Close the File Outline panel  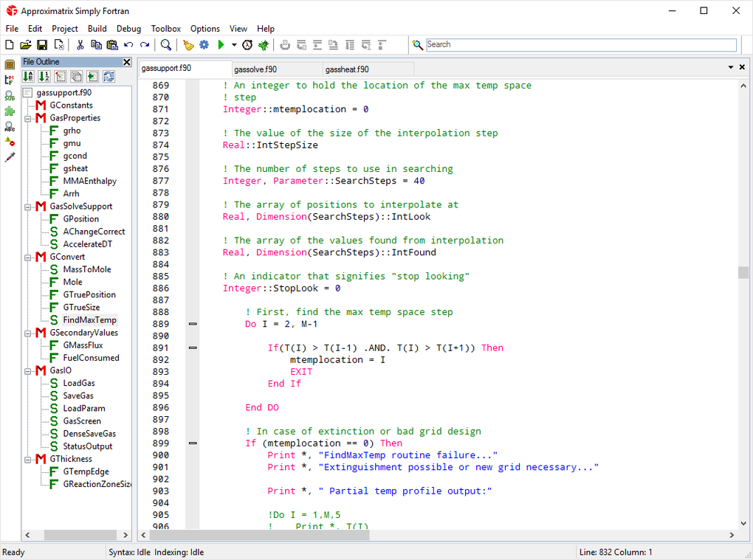click(x=126, y=62)
